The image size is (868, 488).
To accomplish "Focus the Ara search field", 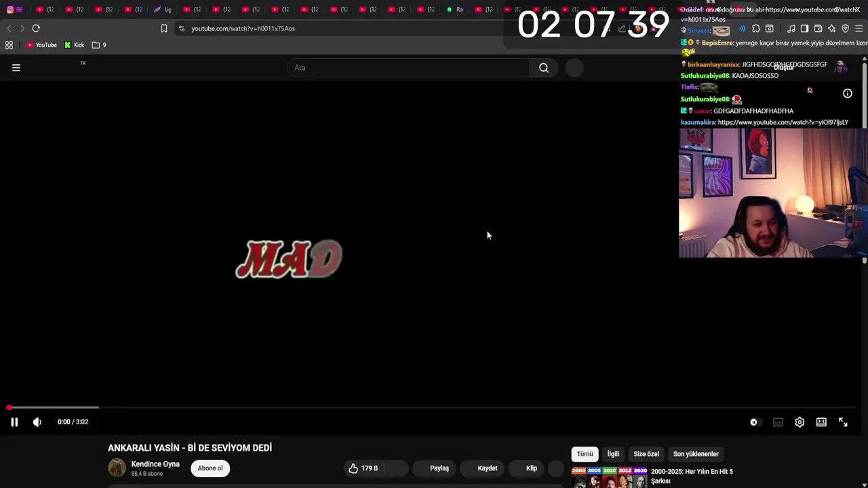I will point(409,68).
